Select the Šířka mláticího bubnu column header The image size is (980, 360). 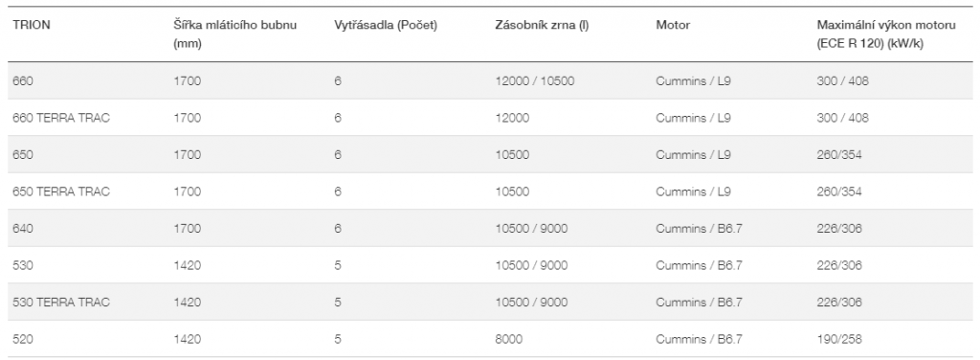(235, 34)
